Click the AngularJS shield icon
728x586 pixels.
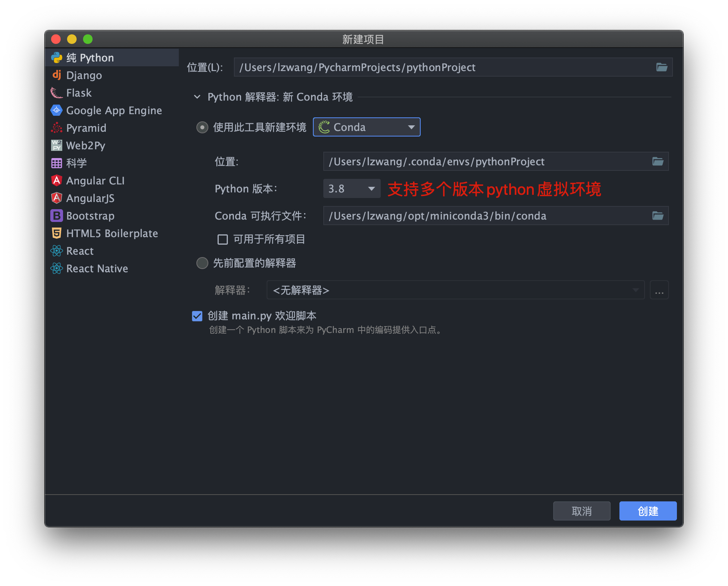pyautogui.click(x=57, y=198)
